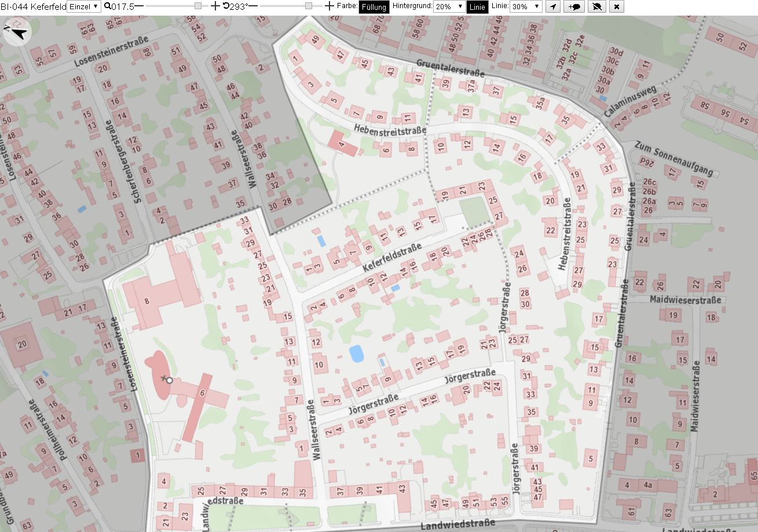Click the zoom plus icon
Viewport: 758px width, 532px height.
click(x=215, y=6)
